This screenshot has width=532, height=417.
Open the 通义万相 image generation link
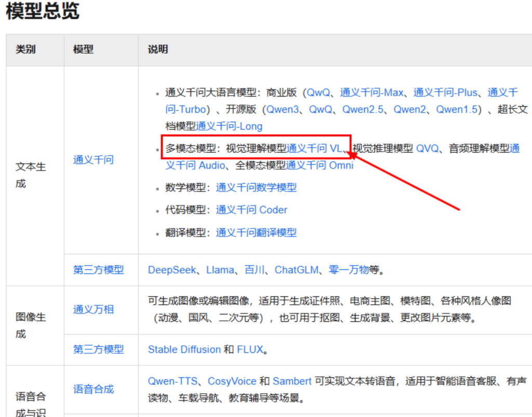93,309
